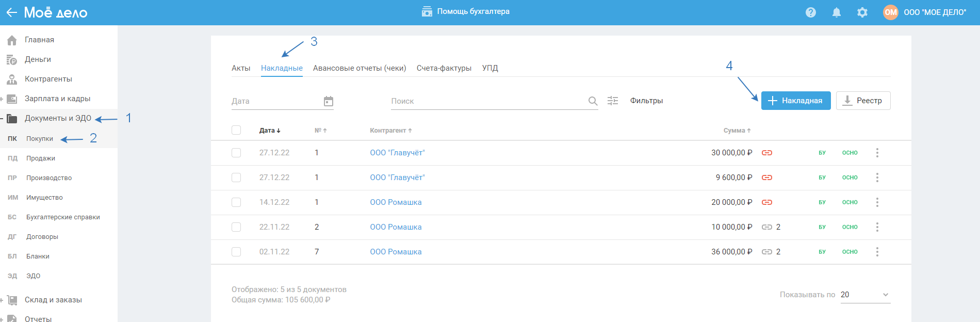Open three-dot menu for 02.11.22 row
This screenshot has width=980, height=322.
click(877, 252)
